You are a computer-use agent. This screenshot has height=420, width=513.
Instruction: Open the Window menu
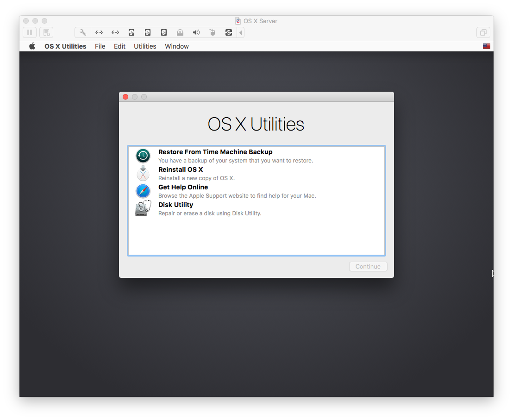pyautogui.click(x=177, y=46)
